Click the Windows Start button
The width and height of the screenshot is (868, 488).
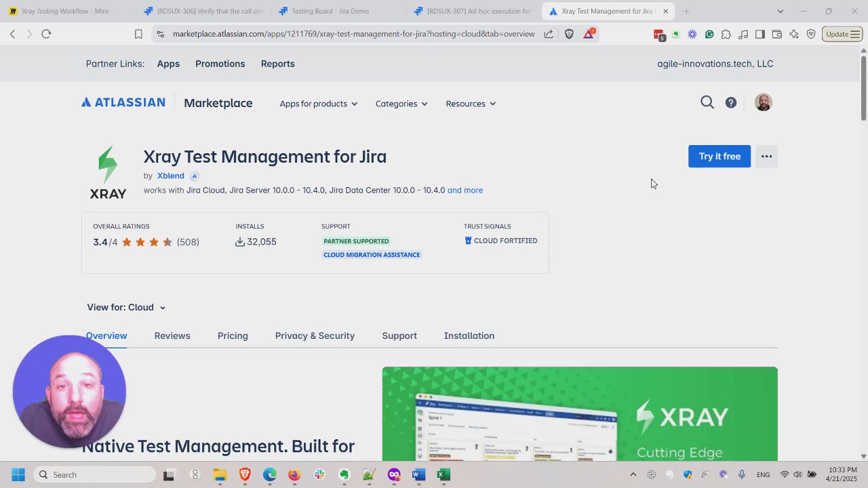pos(18,474)
